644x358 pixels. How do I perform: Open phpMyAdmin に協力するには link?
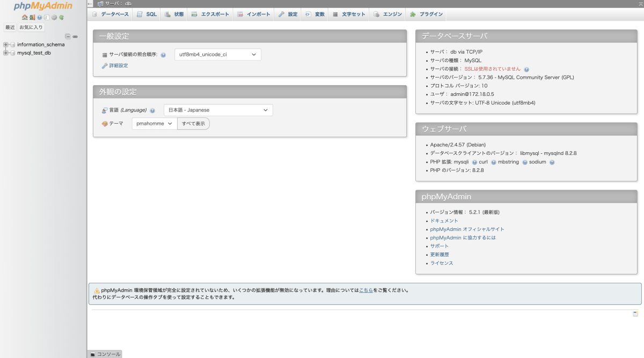[x=463, y=238]
